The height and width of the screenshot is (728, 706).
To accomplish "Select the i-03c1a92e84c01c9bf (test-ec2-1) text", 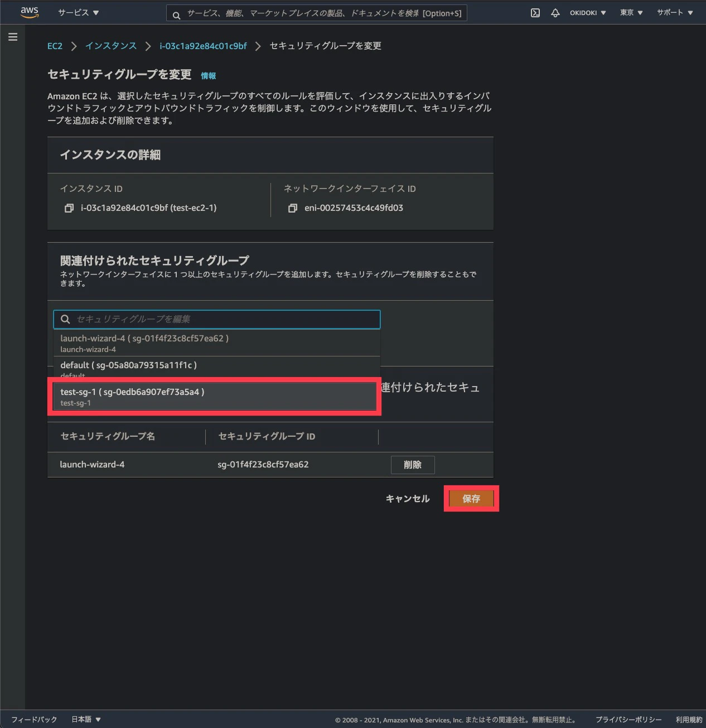I will coord(148,208).
